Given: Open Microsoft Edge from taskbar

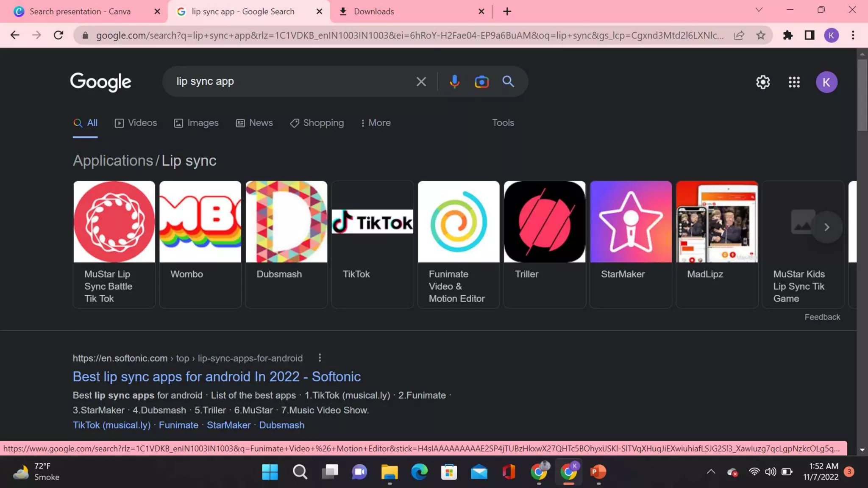Looking at the screenshot, I should point(419,472).
